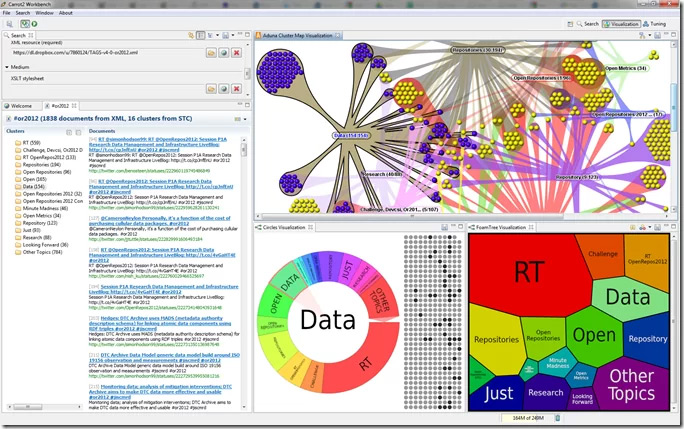The image size is (684, 429).
Task: Save the Circles Visualization image
Action: (444, 227)
